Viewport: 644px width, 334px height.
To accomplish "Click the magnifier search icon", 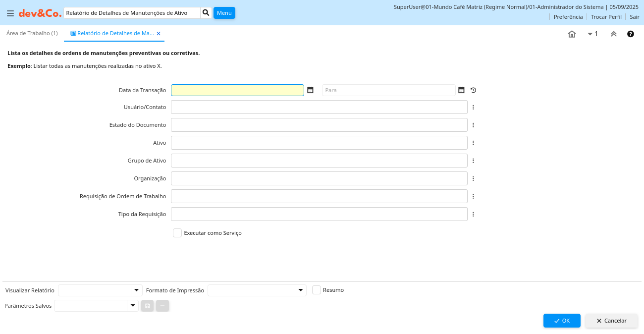I will tap(206, 13).
